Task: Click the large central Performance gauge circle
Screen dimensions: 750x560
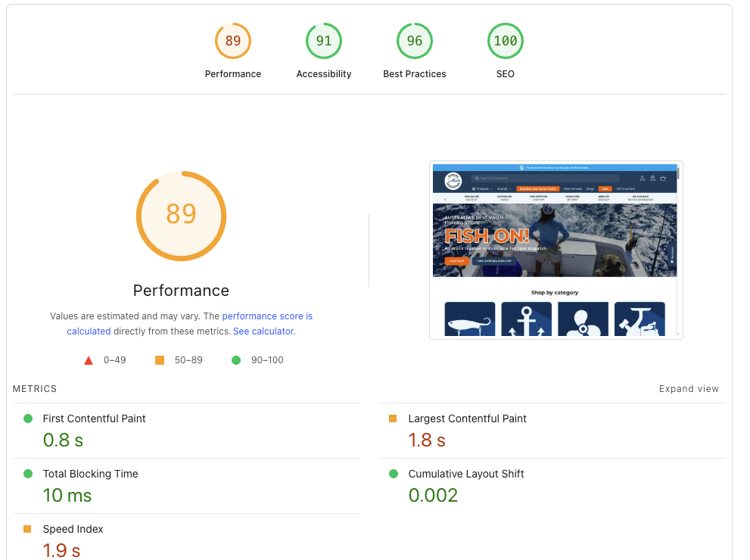Action: click(181, 216)
